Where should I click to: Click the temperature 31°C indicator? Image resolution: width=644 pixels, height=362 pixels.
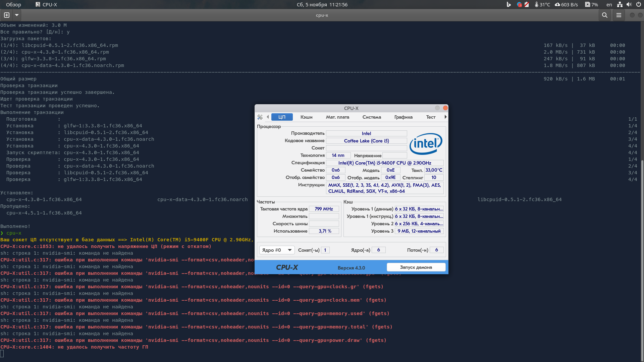click(x=542, y=5)
